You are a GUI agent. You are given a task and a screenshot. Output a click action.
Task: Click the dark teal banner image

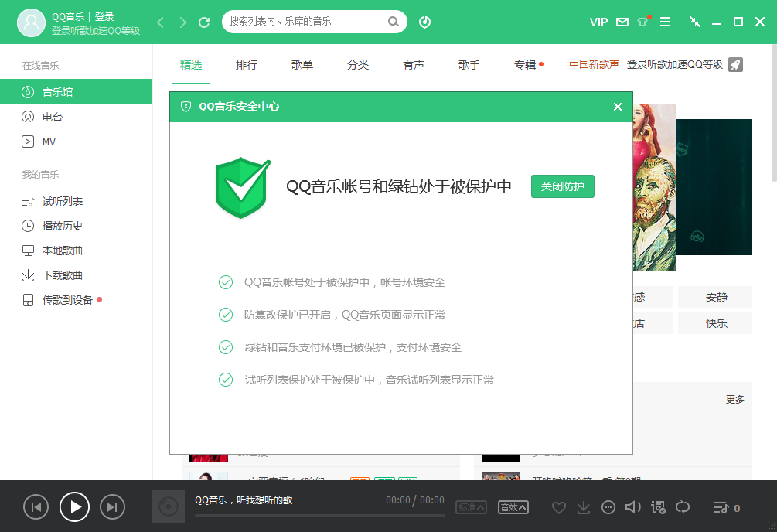coord(714,187)
